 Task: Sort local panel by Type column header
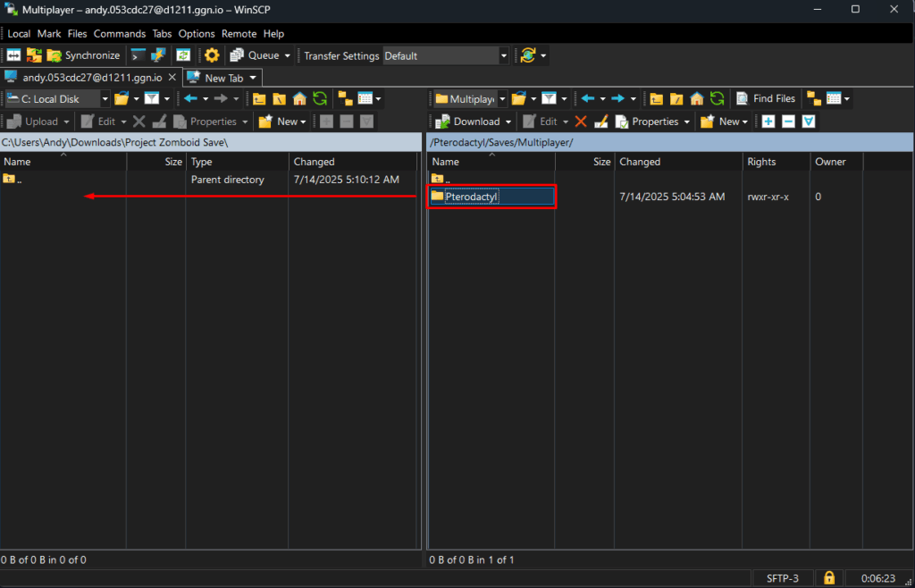(x=237, y=162)
